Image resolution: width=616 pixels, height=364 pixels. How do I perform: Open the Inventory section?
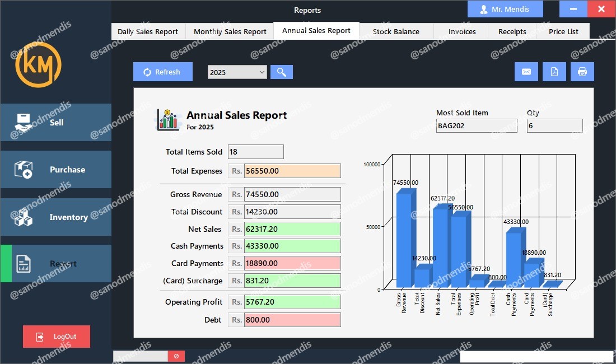click(x=56, y=217)
